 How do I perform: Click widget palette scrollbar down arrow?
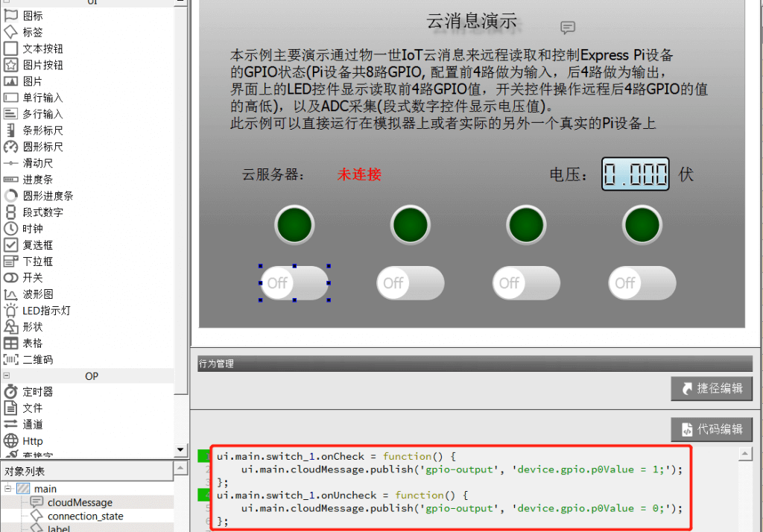pyautogui.click(x=180, y=449)
